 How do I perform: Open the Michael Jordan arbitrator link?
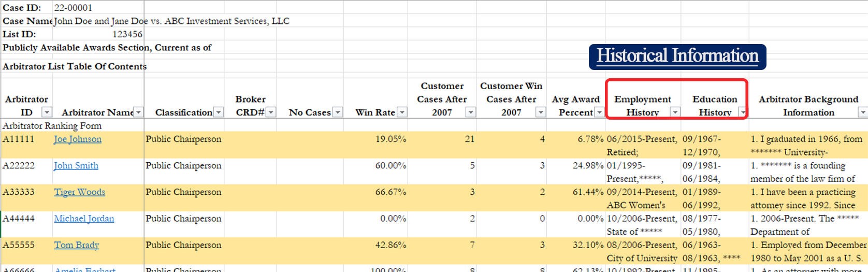coord(84,219)
